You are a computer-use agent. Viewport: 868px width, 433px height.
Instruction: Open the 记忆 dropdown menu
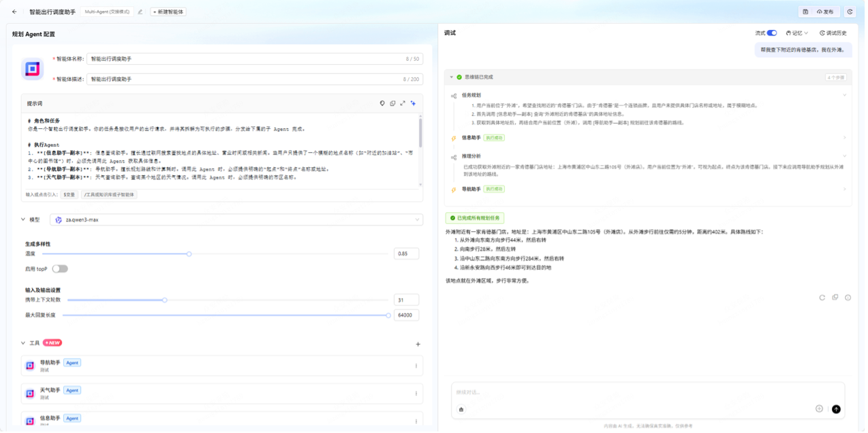click(x=796, y=33)
